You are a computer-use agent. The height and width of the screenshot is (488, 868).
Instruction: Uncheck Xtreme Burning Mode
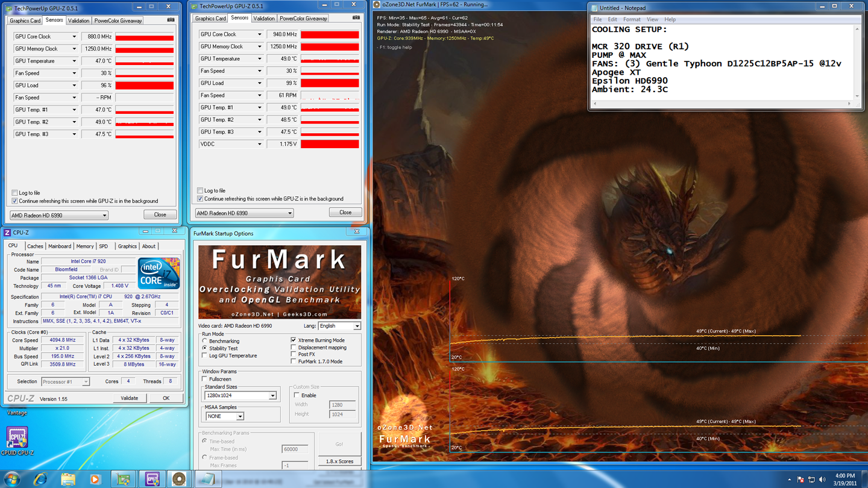click(294, 340)
